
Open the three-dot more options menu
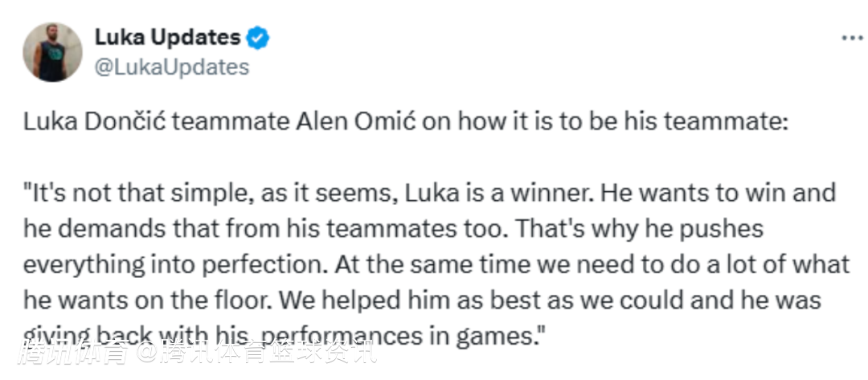coord(851,39)
